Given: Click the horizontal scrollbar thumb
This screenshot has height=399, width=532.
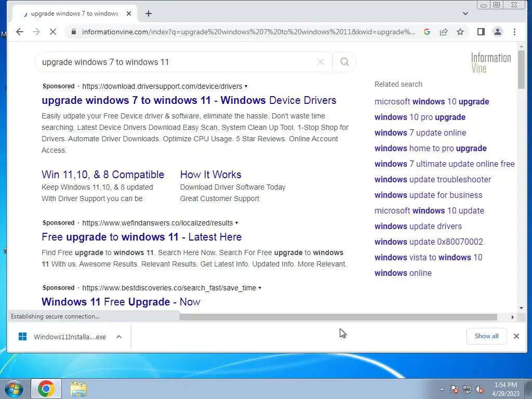Looking at the screenshot, I should point(338,317).
